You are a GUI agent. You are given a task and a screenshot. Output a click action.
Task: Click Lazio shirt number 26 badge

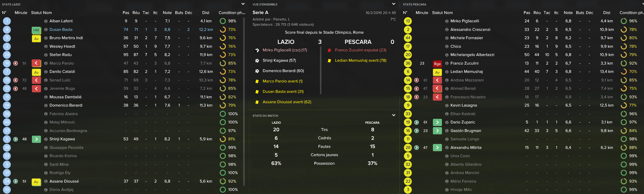(7, 55)
